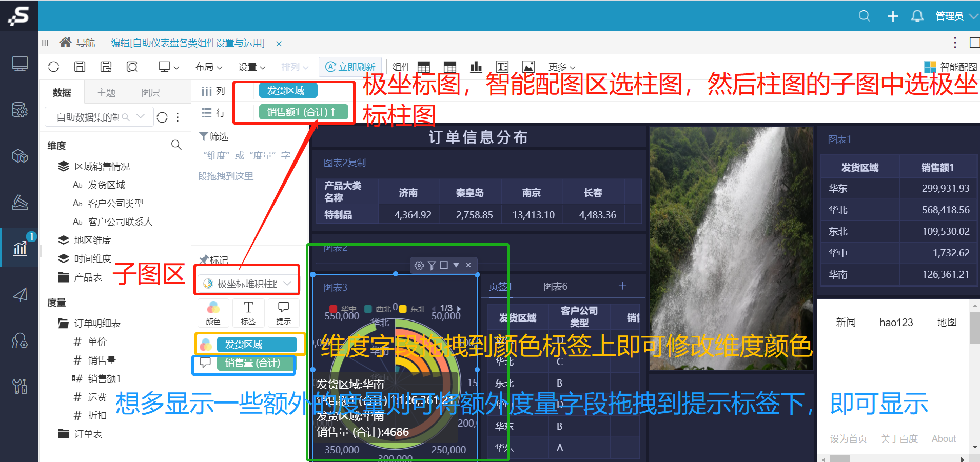Switch to the 图层 tab

coord(150,92)
